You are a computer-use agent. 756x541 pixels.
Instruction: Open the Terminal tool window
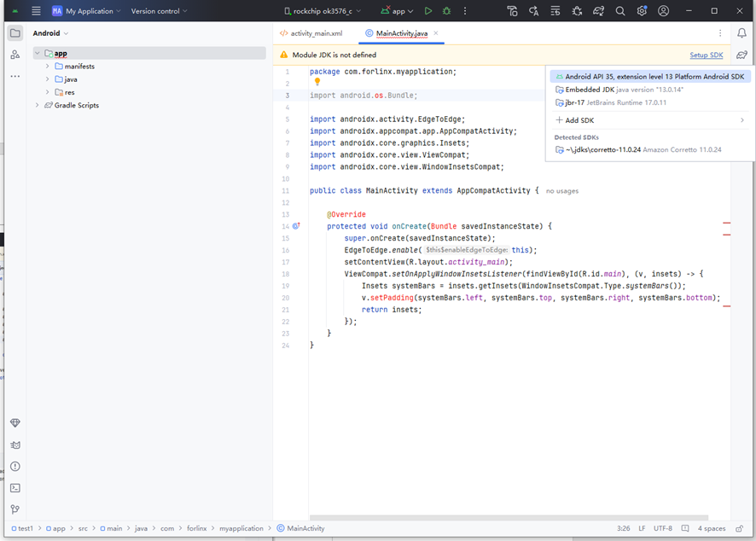point(15,488)
